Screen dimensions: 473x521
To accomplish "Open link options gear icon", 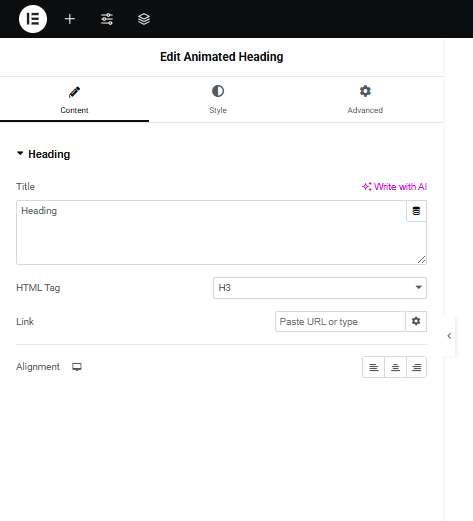I will [416, 321].
